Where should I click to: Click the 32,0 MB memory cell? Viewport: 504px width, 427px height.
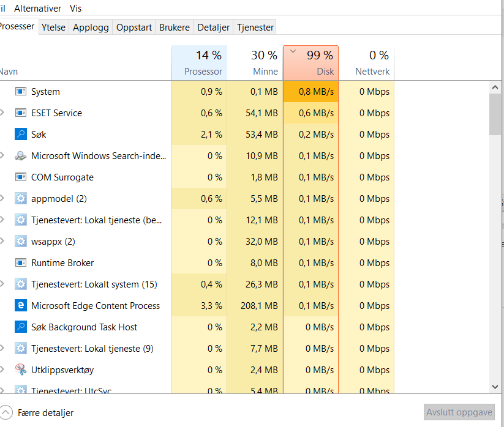(255, 242)
